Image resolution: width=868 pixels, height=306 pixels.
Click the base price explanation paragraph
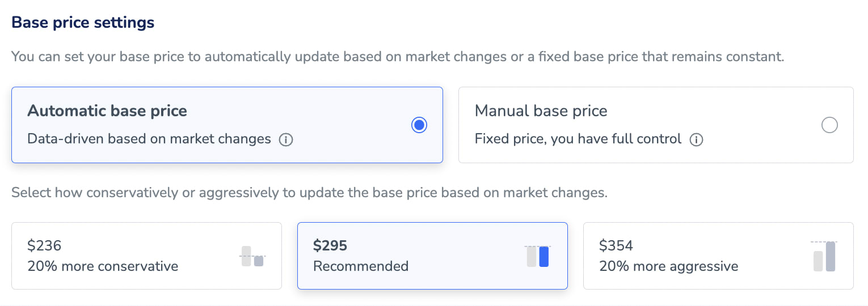tap(397, 57)
